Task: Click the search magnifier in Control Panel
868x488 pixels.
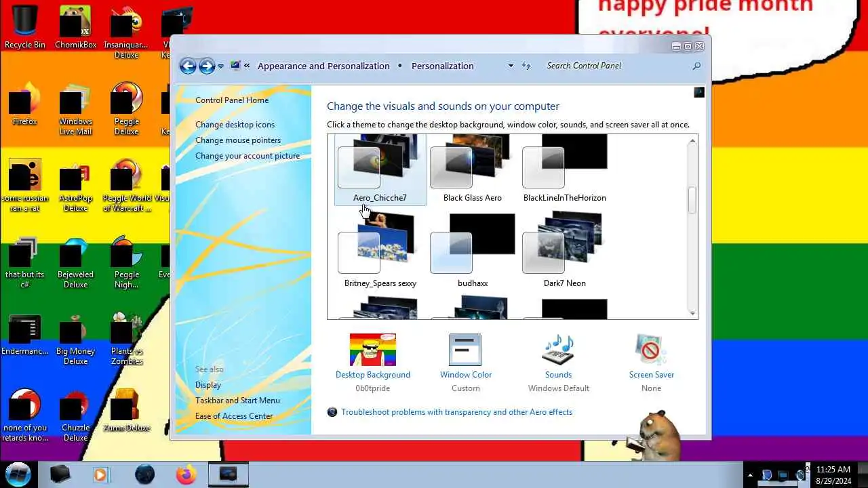Action: pos(696,66)
